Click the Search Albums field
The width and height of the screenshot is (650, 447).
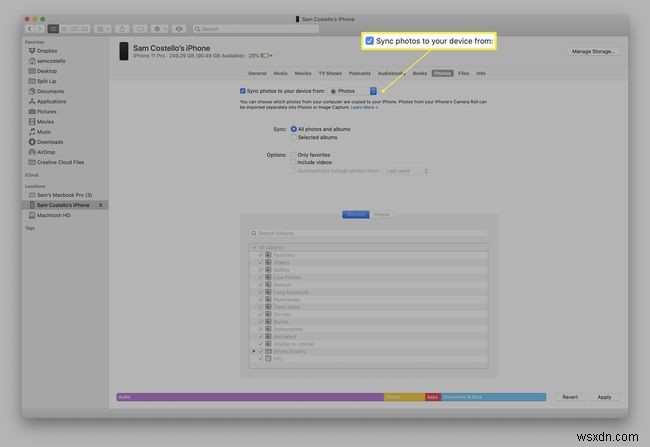pos(369,233)
